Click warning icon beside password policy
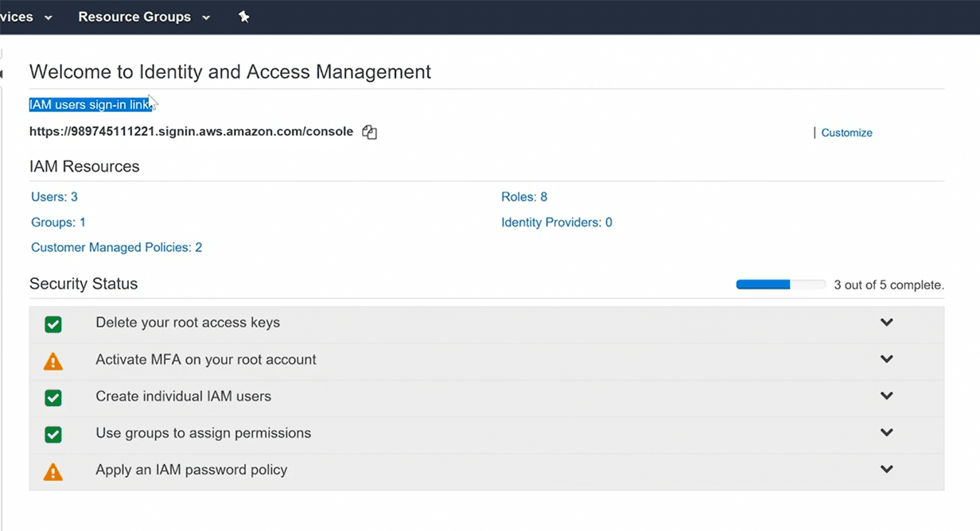980x531 pixels. pyautogui.click(x=53, y=471)
